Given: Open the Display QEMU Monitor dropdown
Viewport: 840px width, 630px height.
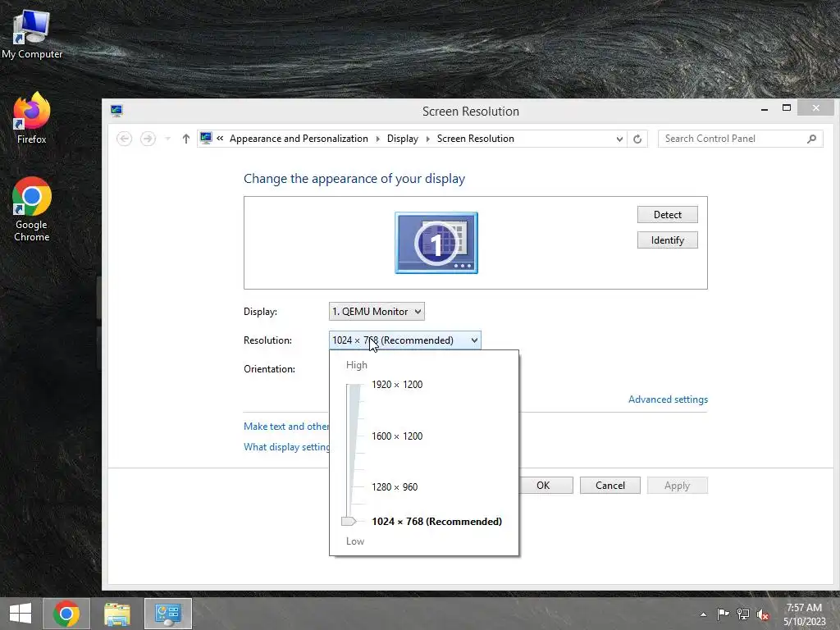Looking at the screenshot, I should (x=377, y=311).
